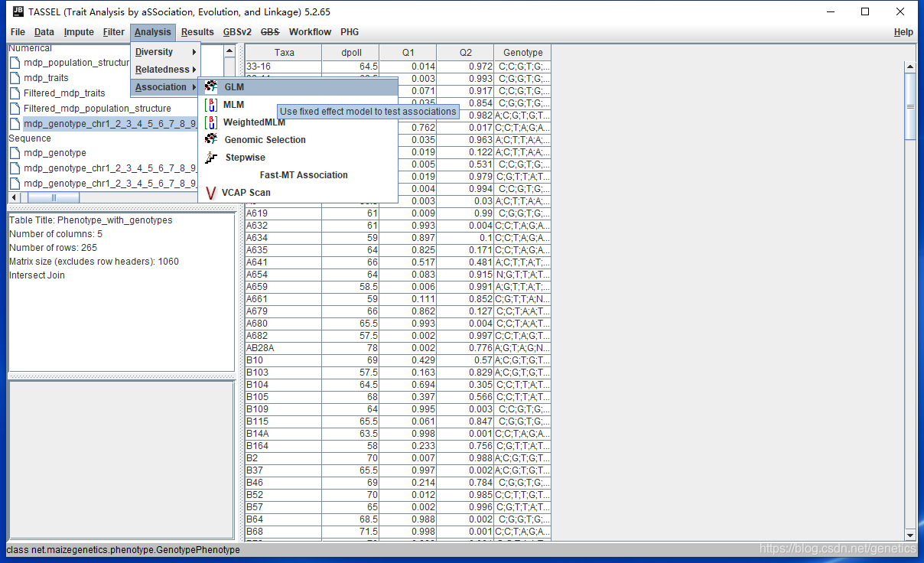
Task: Open the Results menu
Action: point(197,32)
